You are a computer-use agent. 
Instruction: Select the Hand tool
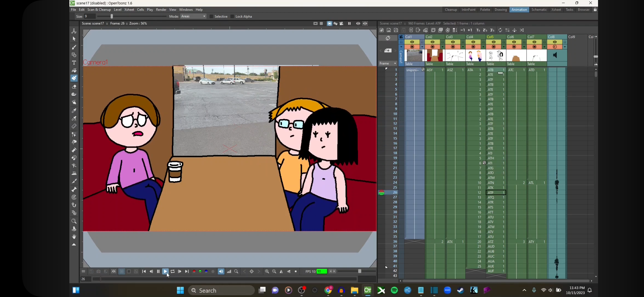(74, 237)
